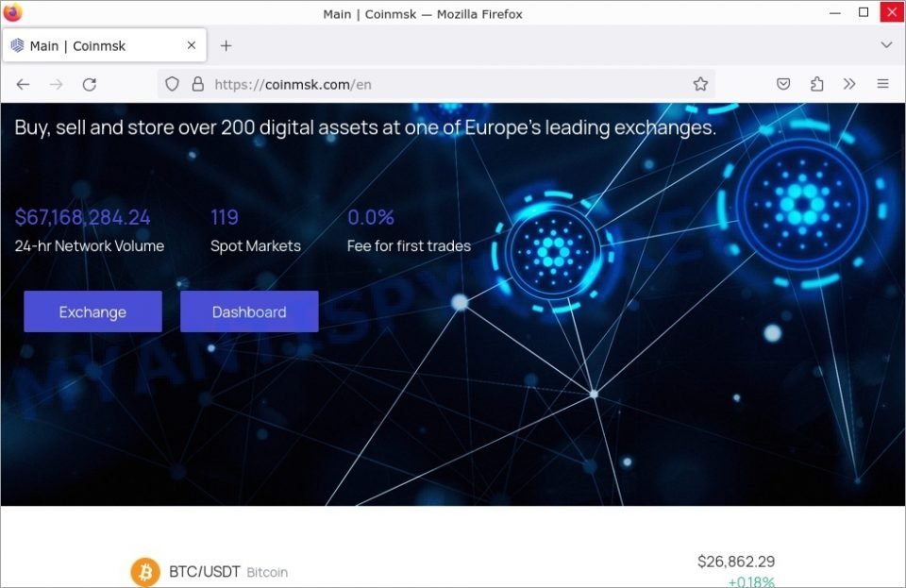Open the tracking protection shield icon
906x588 pixels.
pos(172,84)
